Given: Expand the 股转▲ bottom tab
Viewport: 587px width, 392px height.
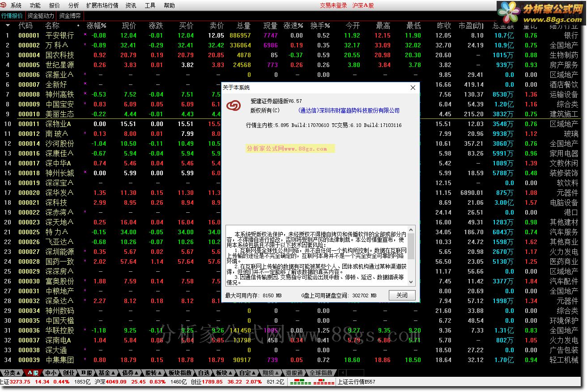Looking at the screenshot, I should [x=154, y=373].
